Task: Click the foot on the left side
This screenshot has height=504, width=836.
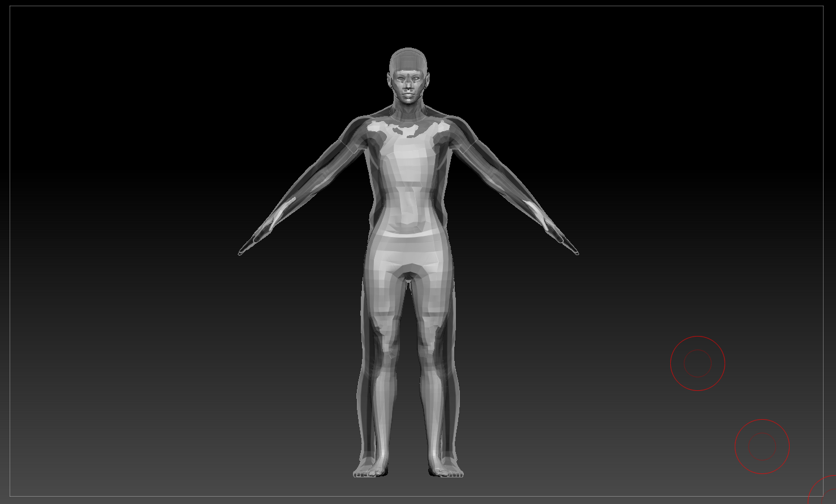Action: (x=371, y=471)
